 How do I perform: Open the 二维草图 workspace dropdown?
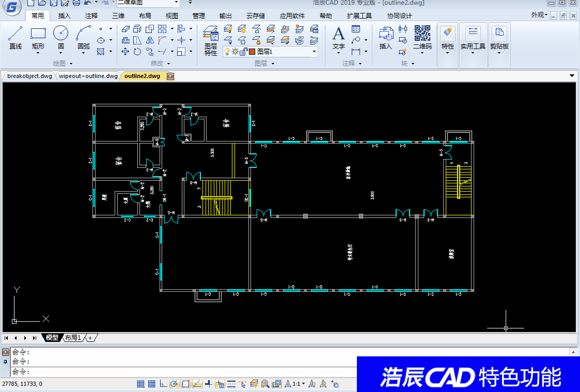177,3
